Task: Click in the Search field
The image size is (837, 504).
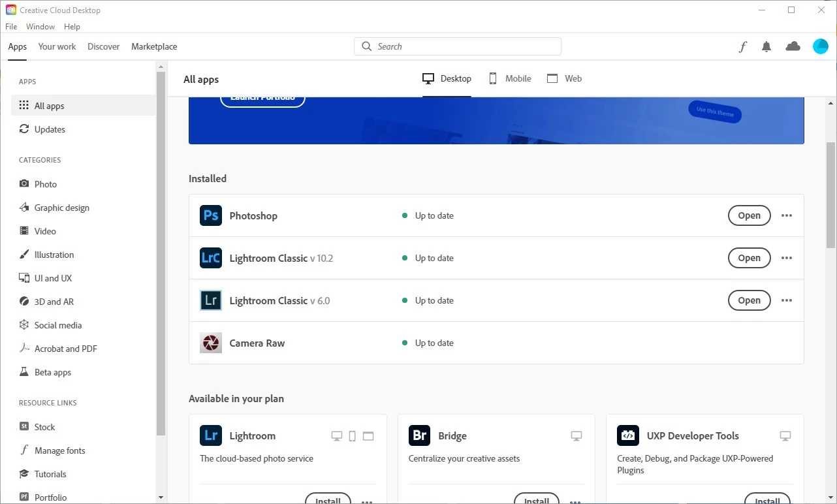Action: [458, 46]
